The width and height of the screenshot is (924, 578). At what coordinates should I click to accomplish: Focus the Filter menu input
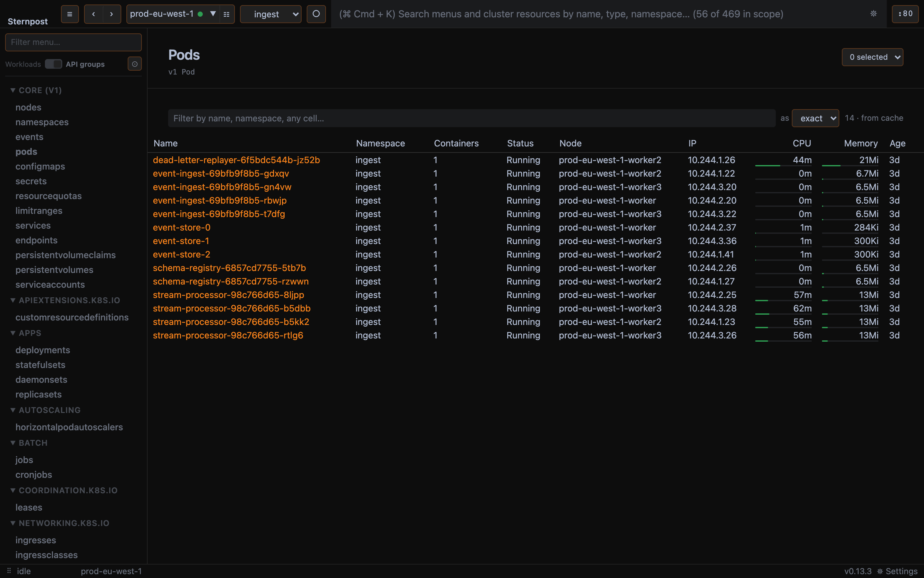click(x=73, y=42)
